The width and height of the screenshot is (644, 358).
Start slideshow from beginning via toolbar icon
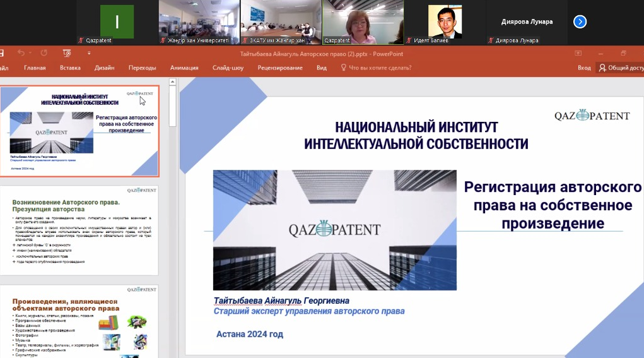click(67, 54)
